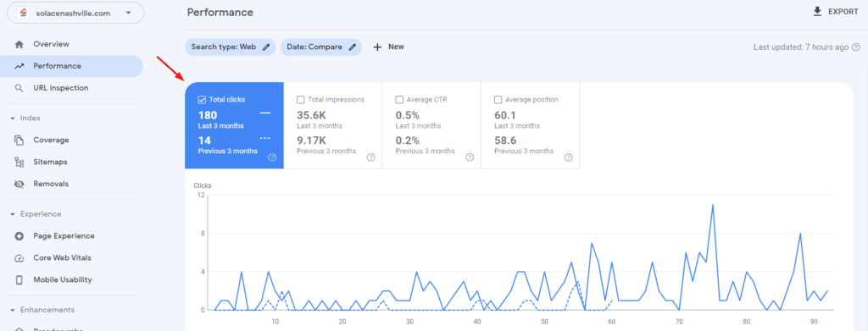Click pencil icon on Date chip
This screenshot has height=331, width=868.
(x=352, y=47)
